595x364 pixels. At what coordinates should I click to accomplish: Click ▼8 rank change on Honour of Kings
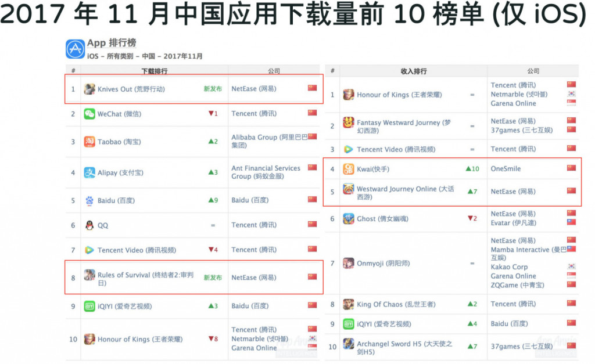coord(213,338)
